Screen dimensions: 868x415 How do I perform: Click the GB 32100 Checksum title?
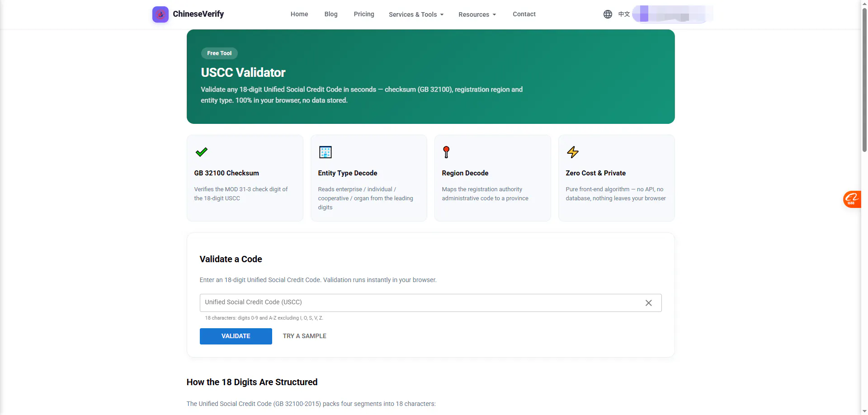226,173
